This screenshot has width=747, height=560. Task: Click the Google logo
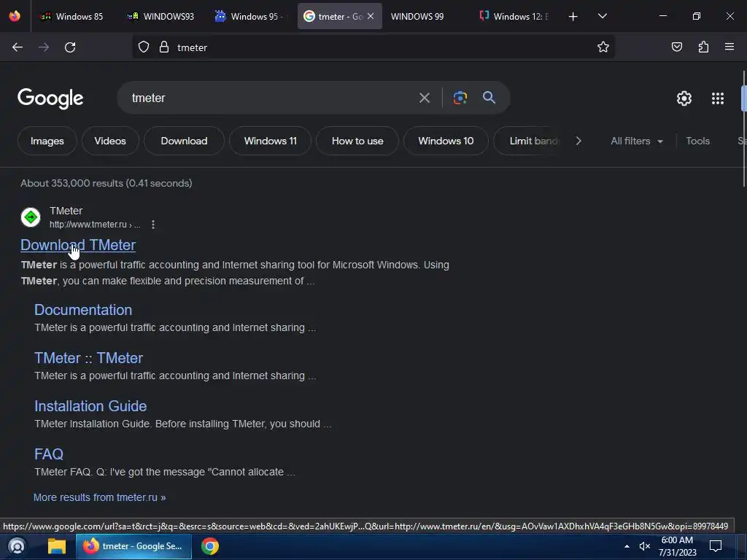pyautogui.click(x=50, y=98)
